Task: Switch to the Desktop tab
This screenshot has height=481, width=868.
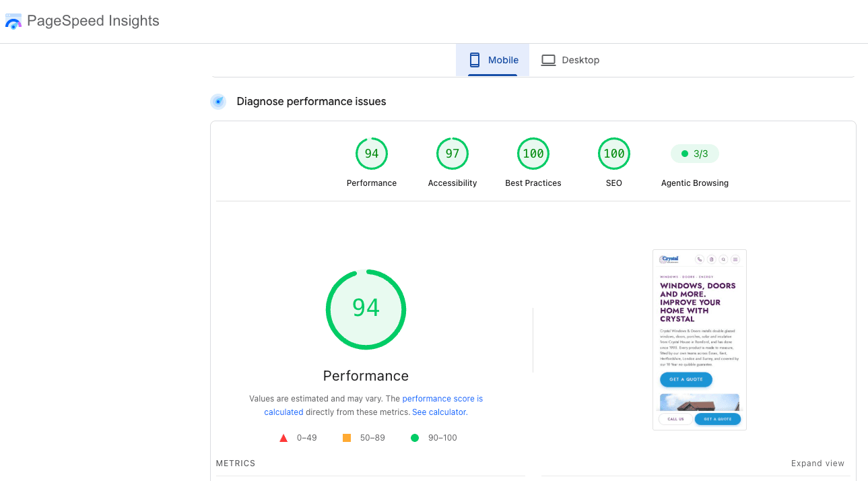Action: (570, 60)
